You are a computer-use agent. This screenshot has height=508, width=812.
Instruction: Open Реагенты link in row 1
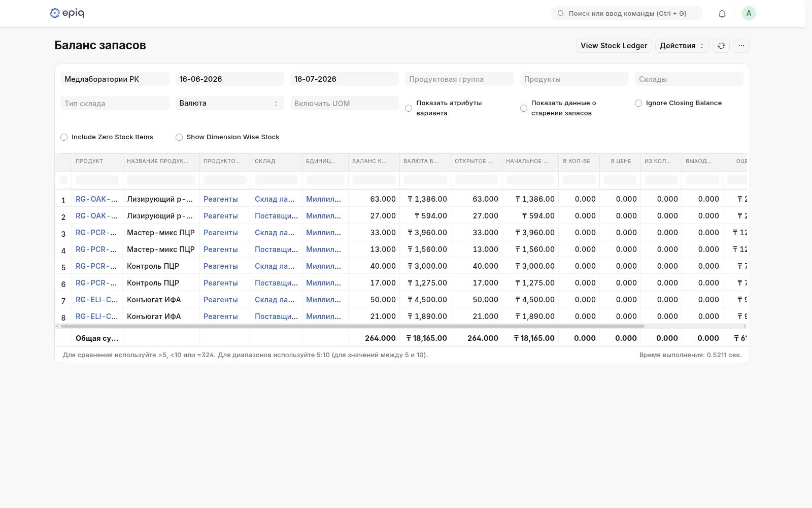221,199
